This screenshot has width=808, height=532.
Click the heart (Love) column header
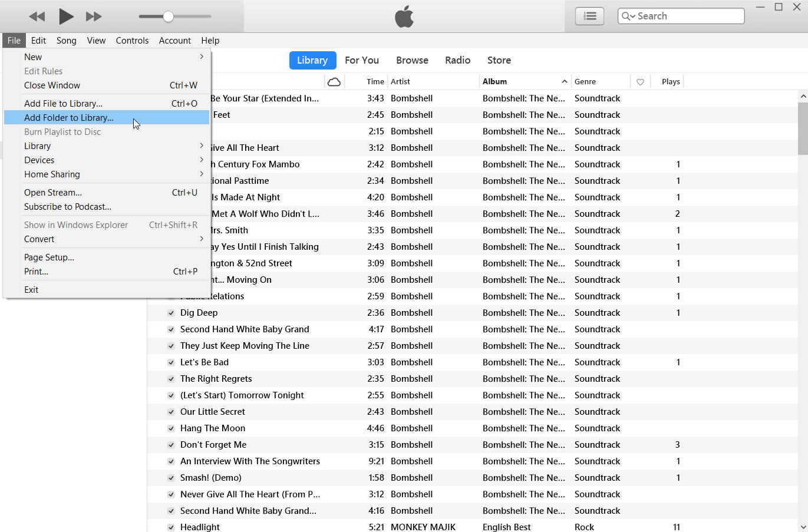pyautogui.click(x=640, y=82)
